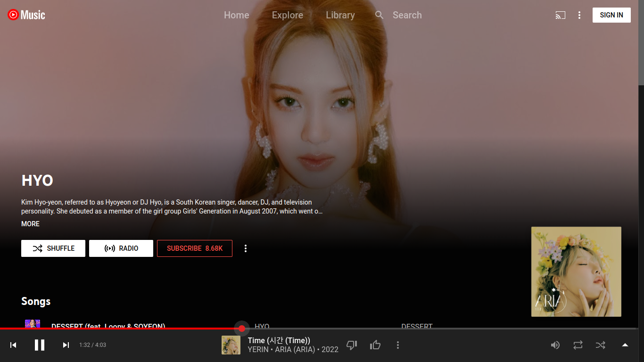Click the Search magnifier icon
Viewport: 644px width, 362px height.
[380, 15]
